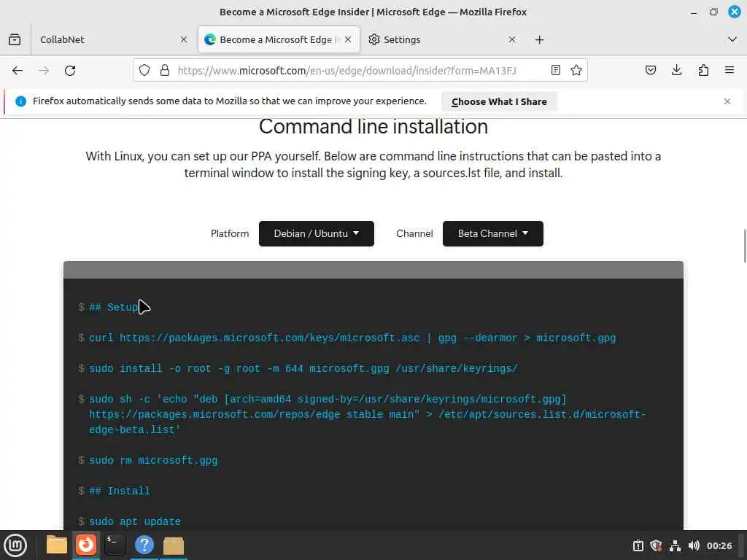747x560 pixels.
Task: Open Firefox downloads panel
Action: [x=676, y=71]
